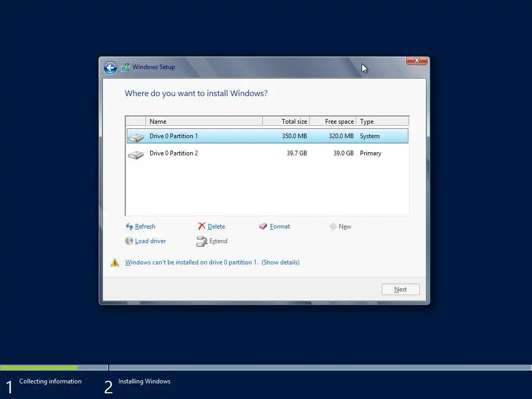The height and width of the screenshot is (399, 532).
Task: Click the 39.7 GB total size cell
Action: [297, 153]
